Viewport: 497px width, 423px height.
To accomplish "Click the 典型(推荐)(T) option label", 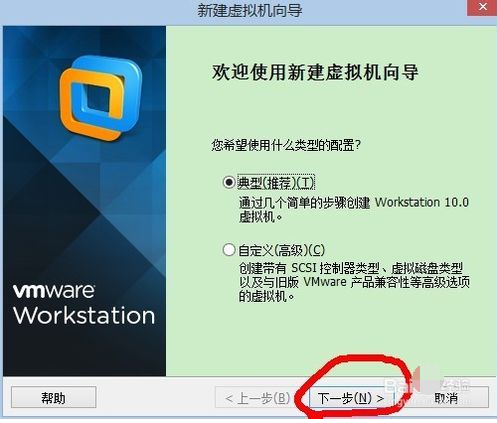I will tap(276, 183).
